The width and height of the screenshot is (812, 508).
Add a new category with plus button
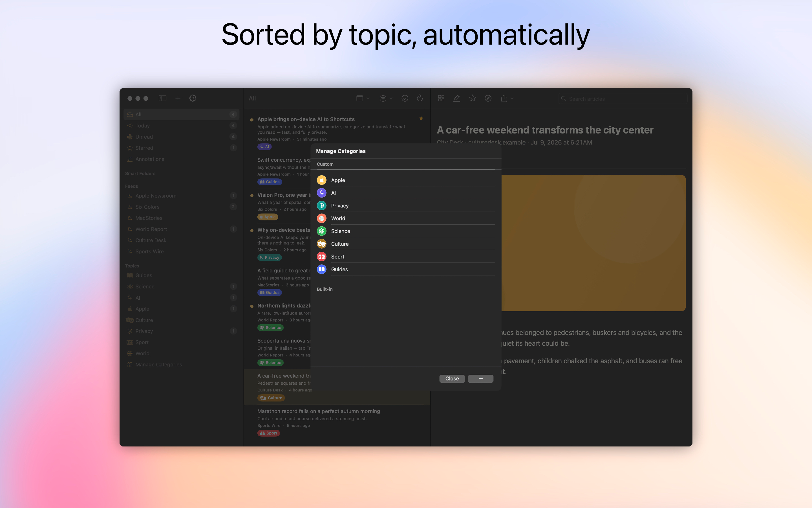point(480,379)
